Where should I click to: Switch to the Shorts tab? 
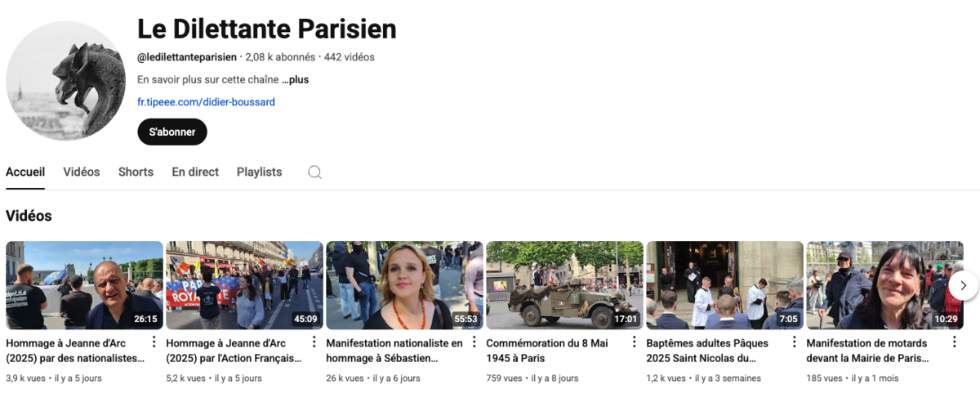136,172
